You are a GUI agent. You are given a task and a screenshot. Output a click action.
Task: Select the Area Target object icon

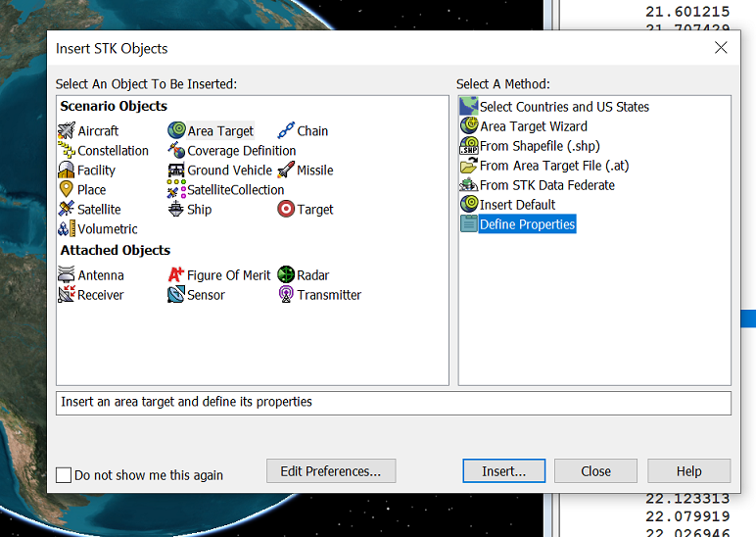[x=177, y=130]
